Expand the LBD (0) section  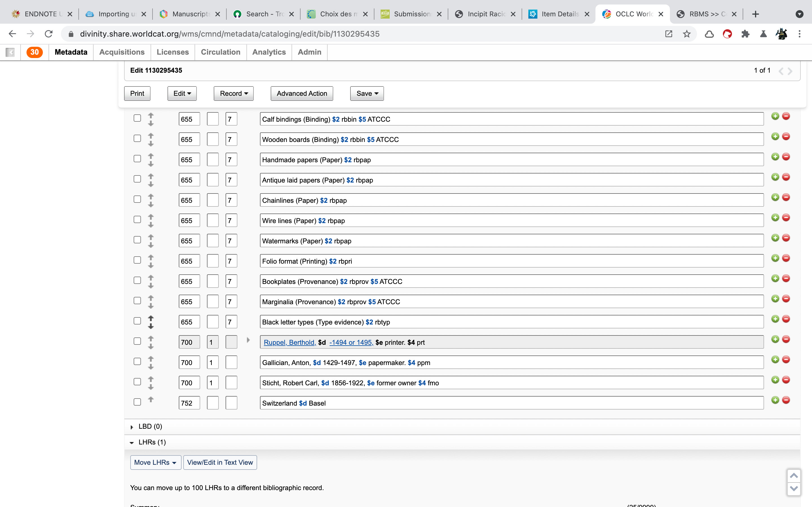[132, 427]
